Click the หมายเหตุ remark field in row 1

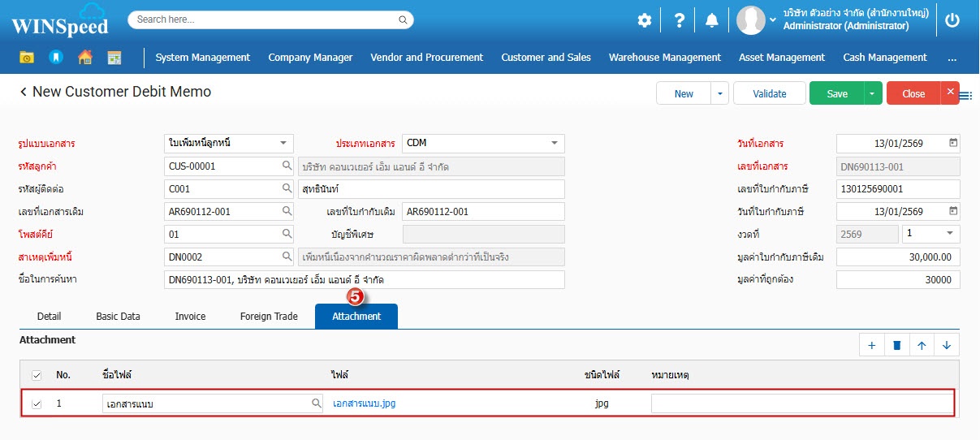click(x=801, y=403)
